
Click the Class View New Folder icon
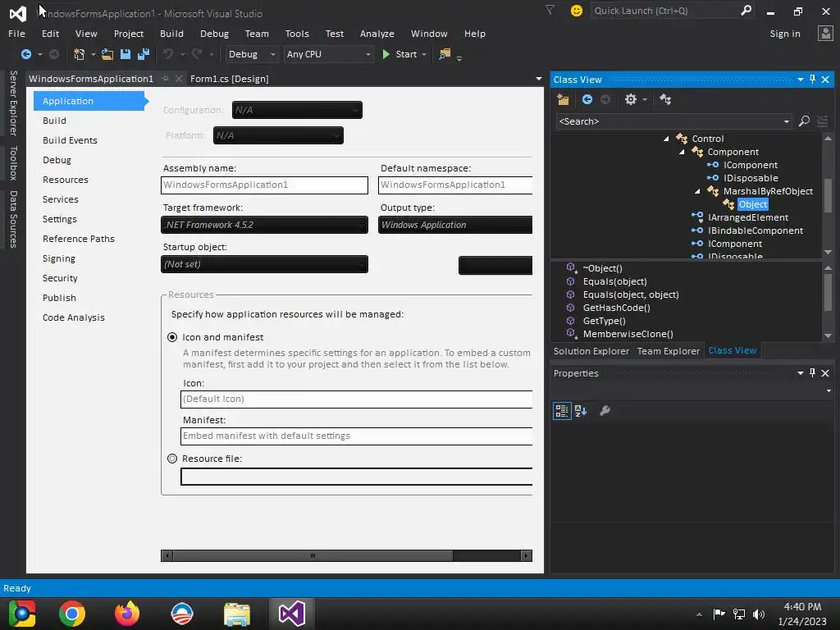(x=563, y=99)
